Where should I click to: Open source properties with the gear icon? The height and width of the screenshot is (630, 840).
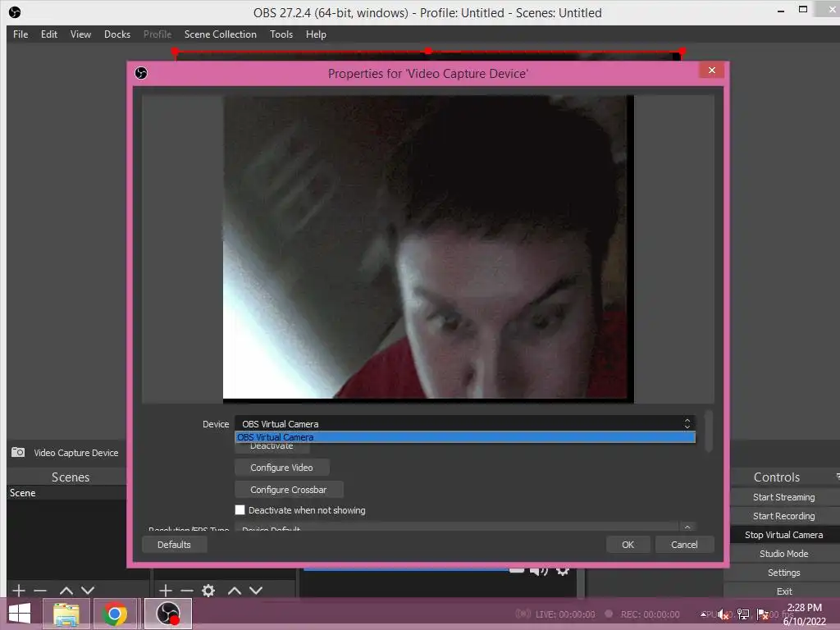pos(208,591)
